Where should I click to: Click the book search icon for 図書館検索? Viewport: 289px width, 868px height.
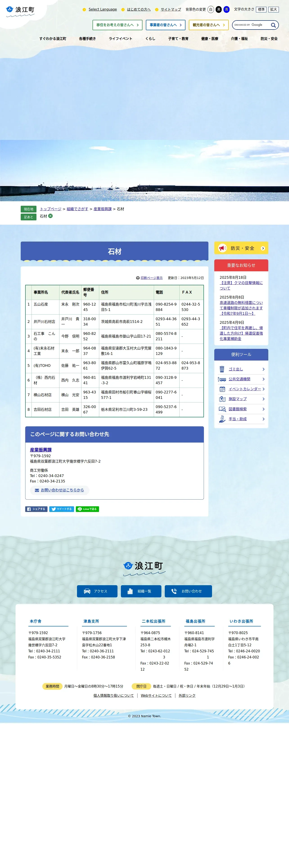point(222,409)
